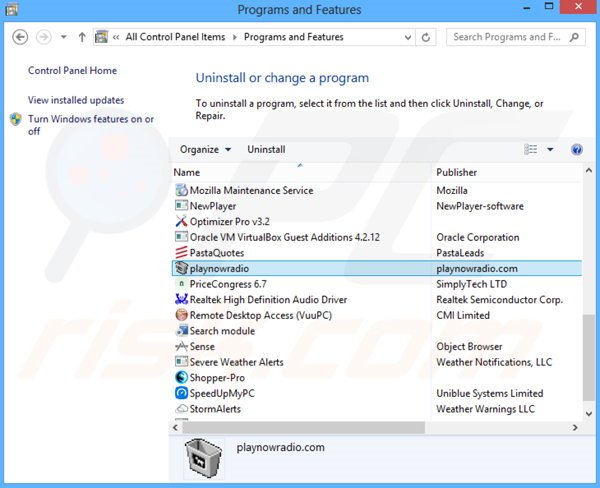The width and height of the screenshot is (600, 488).
Task: Click the Control Panel icon in address bar
Action: click(101, 37)
